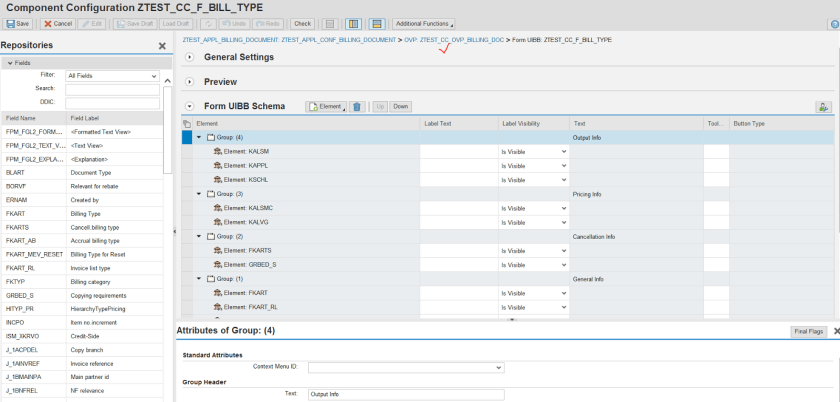Close the Repositories panel

tap(162, 46)
